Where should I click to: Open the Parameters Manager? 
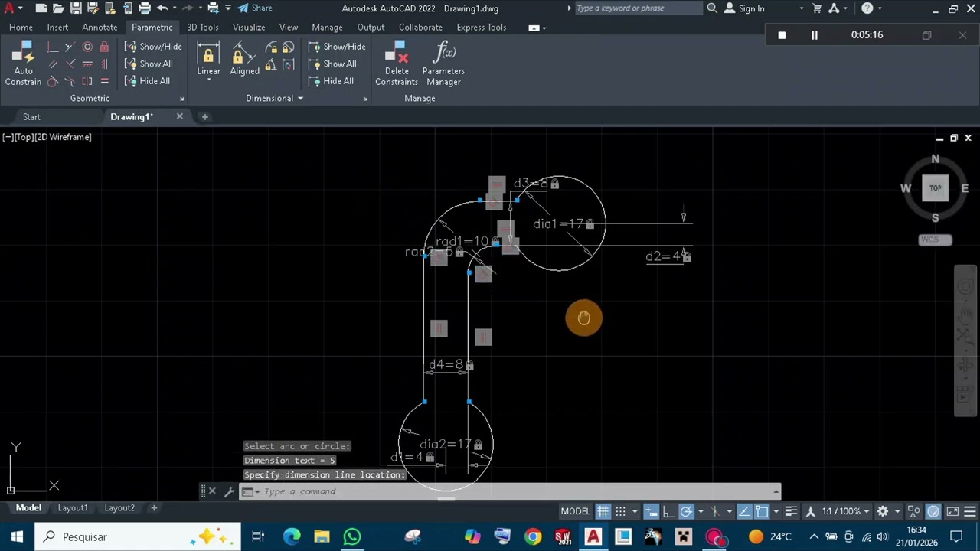pos(443,64)
